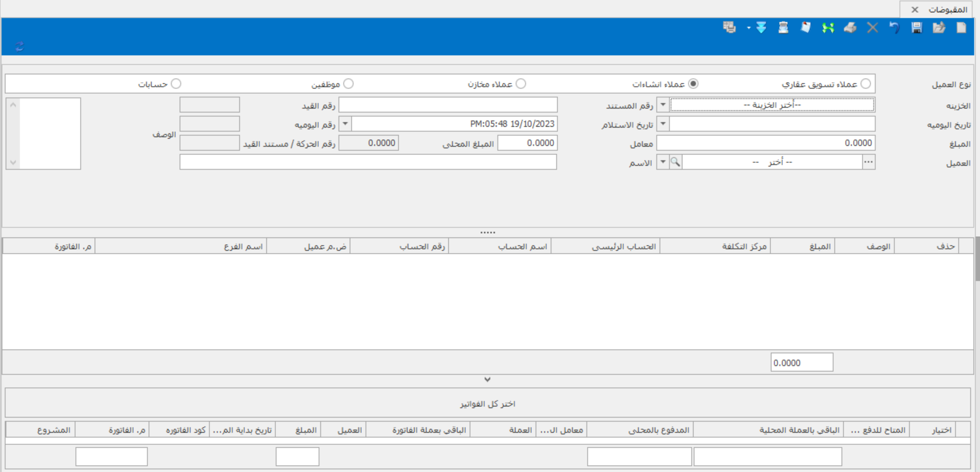Select the عملاء مخازن radio option
980x472 pixels.
[x=521, y=84]
